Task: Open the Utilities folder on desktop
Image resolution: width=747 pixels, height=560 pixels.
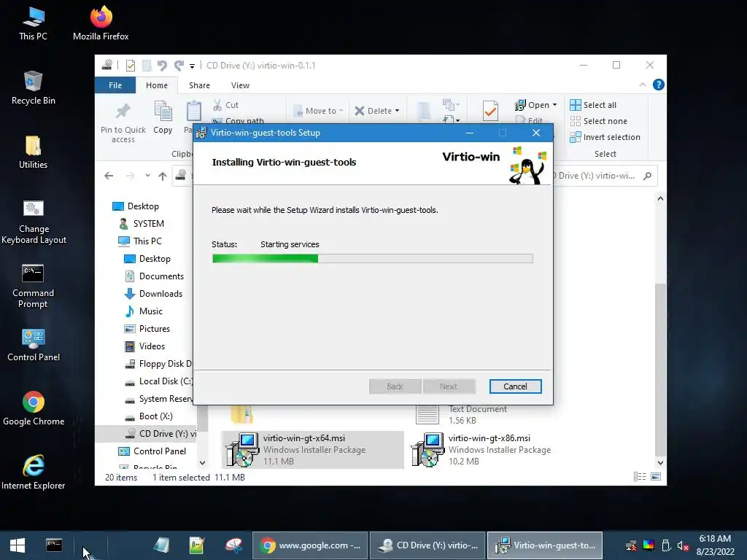Action: 33,152
